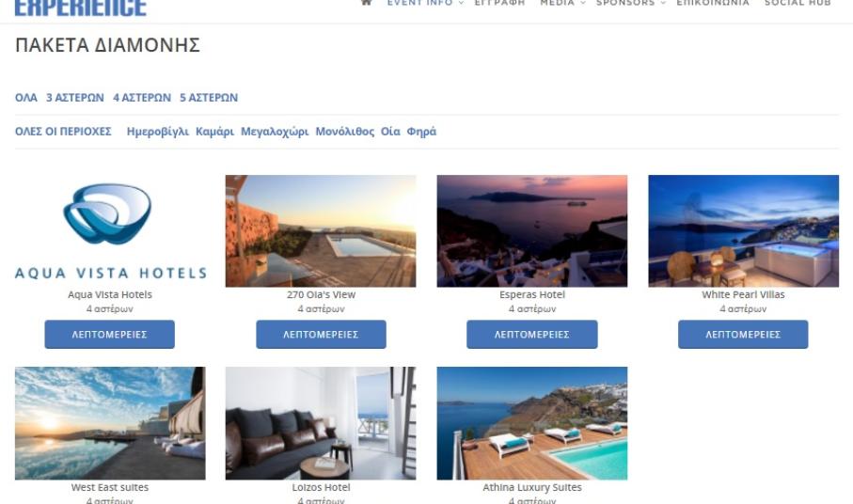Open the Επικοινωνία menu item
Screen dimensions: 853x504
click(713, 3)
